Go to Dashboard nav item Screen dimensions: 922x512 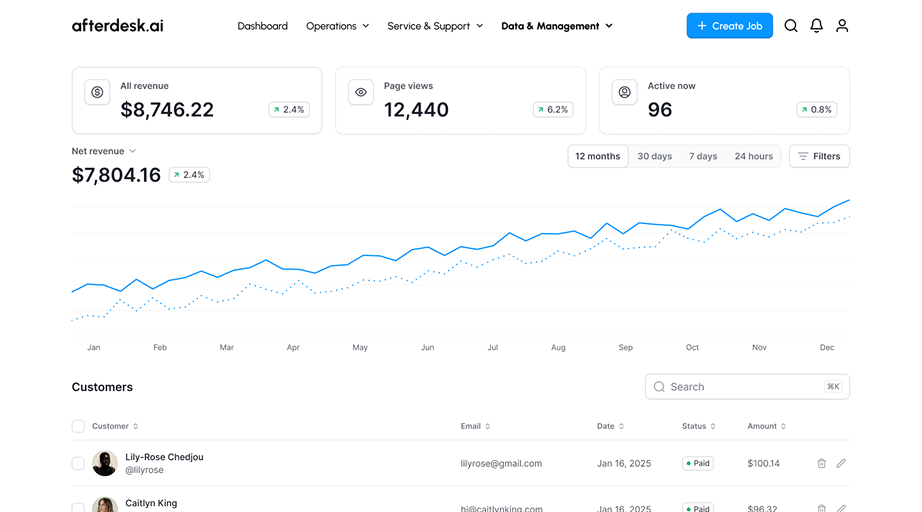[262, 26]
